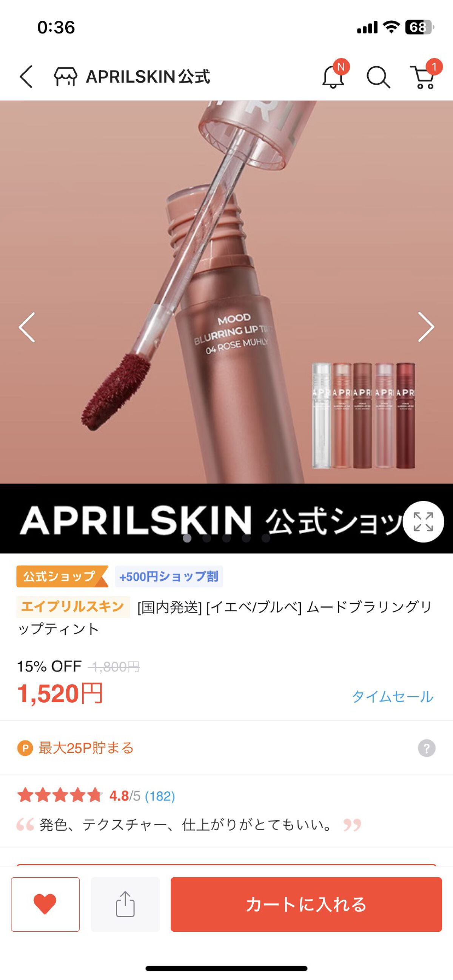
Task: Click the share icon button
Action: (125, 904)
